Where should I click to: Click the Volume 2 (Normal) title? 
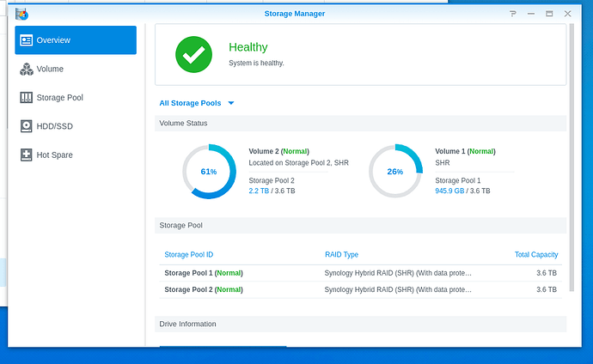[x=278, y=151]
